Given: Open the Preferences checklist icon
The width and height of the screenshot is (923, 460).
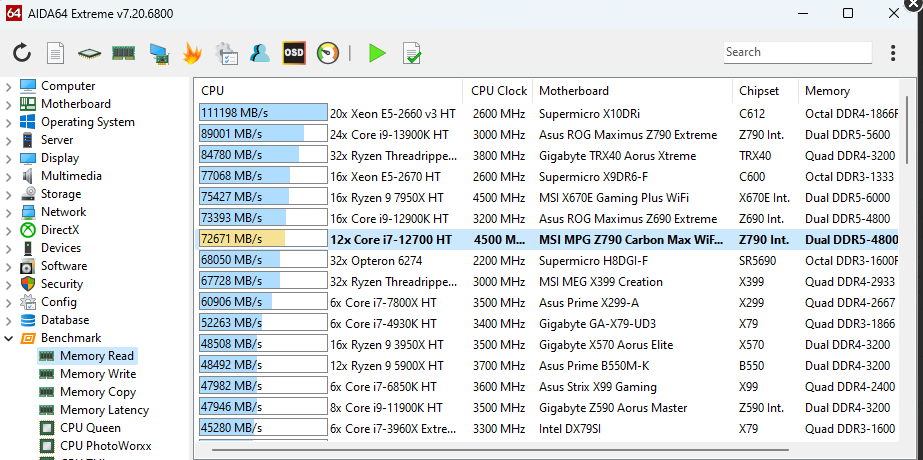Looking at the screenshot, I should point(226,54).
